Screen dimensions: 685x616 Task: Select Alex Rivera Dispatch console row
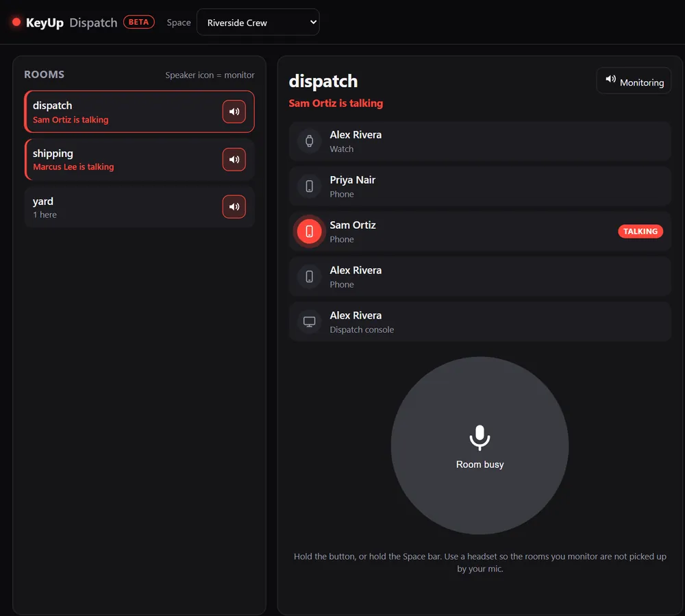tap(480, 322)
